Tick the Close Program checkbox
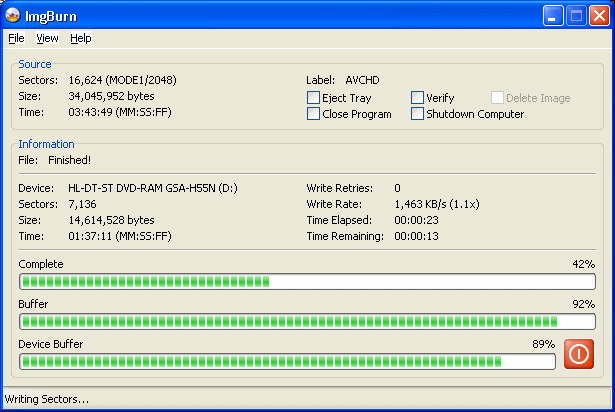The image size is (615, 412). click(313, 114)
